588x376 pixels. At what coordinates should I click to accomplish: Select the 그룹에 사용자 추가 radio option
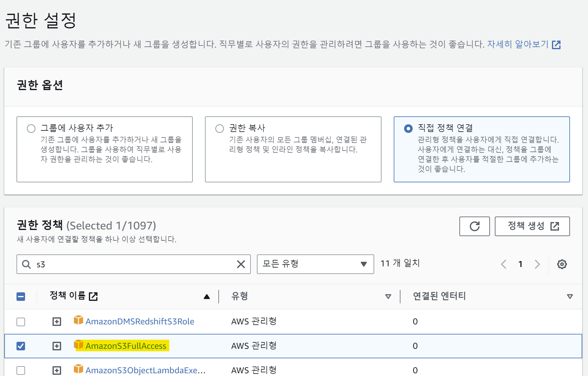pyautogui.click(x=31, y=129)
